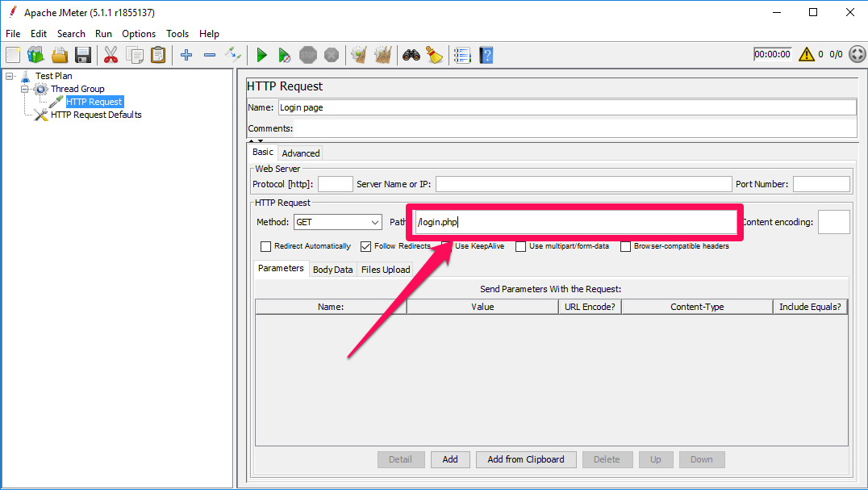Open Search with binoculars icon
This screenshot has width=868, height=490.
[411, 55]
